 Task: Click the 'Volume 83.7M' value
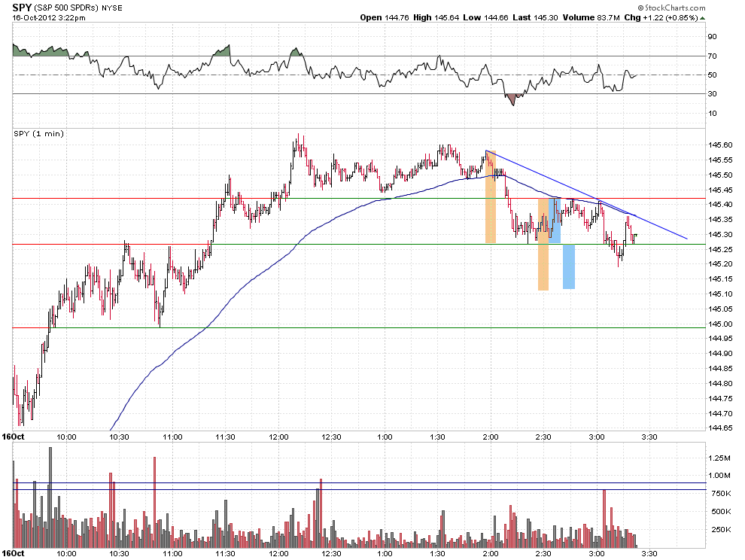point(591,17)
